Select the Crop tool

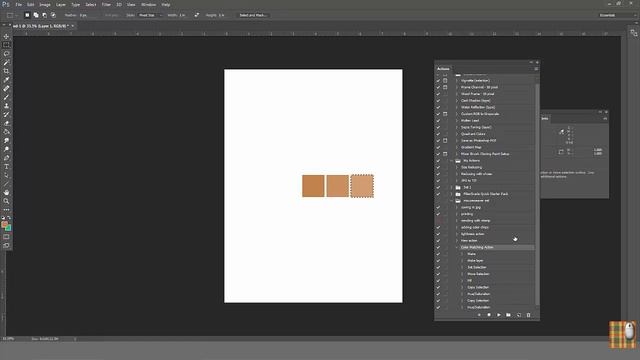point(6,71)
